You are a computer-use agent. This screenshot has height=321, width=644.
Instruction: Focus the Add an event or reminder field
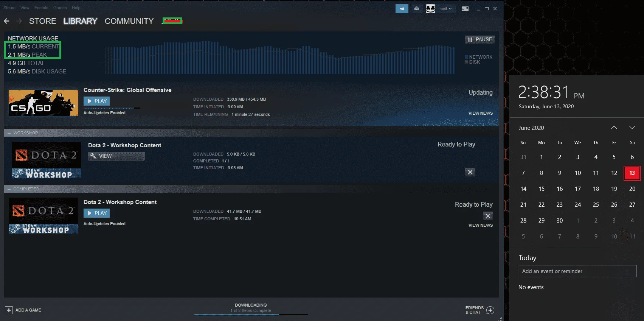[577, 271]
